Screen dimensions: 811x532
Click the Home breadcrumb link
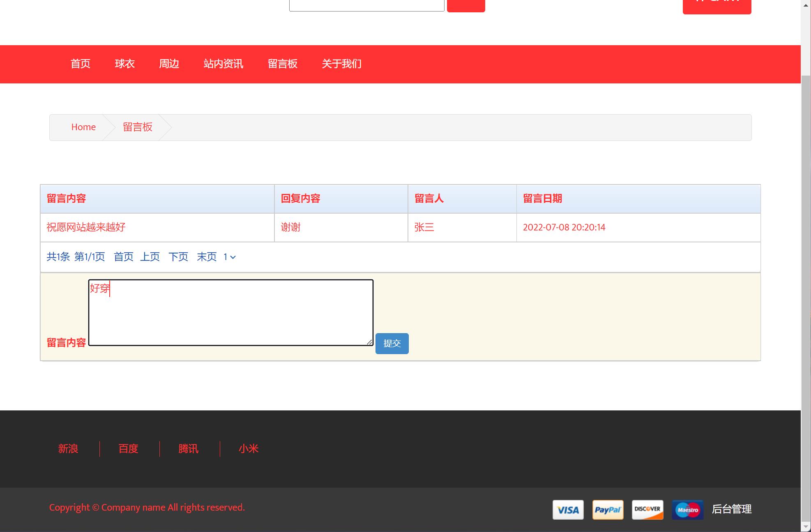pyautogui.click(x=83, y=127)
